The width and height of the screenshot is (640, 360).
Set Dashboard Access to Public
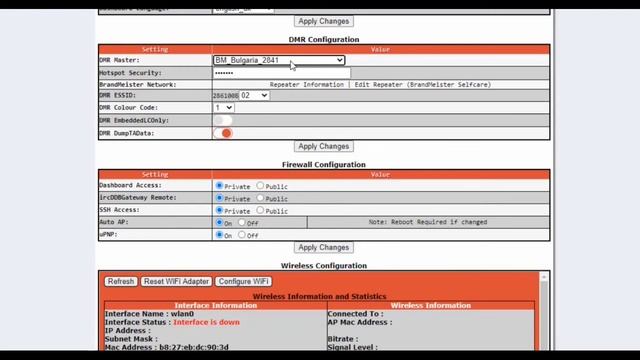tap(260, 186)
